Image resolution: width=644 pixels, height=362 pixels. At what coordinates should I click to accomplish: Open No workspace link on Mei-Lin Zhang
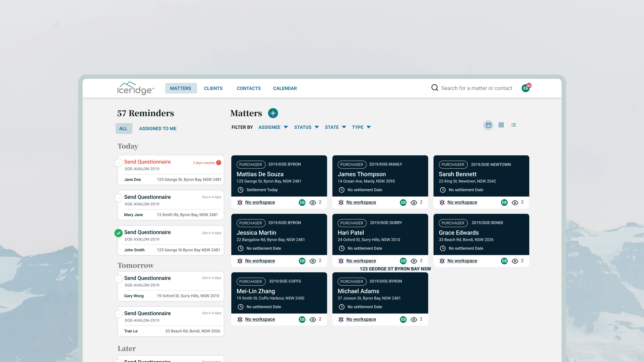click(x=260, y=319)
